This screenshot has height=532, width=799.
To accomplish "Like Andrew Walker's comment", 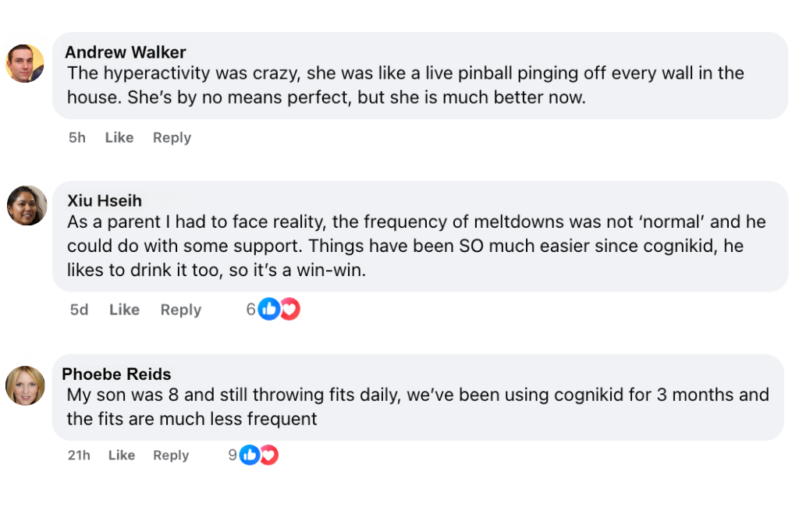I will (119, 137).
